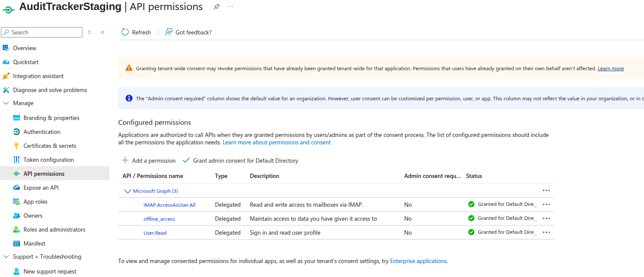
Task: Click the Owners people icon
Action: coord(17,215)
